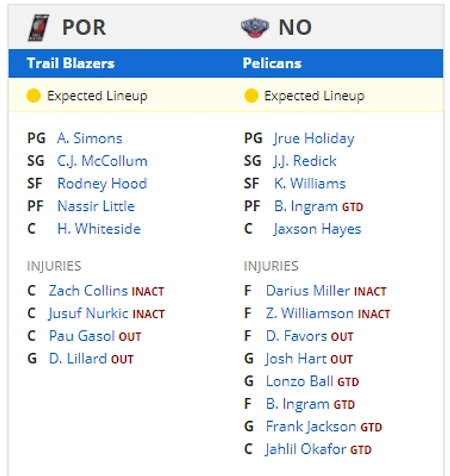Select J.J. Redick in the Pelicans lineup
450x476 pixels.
(305, 161)
